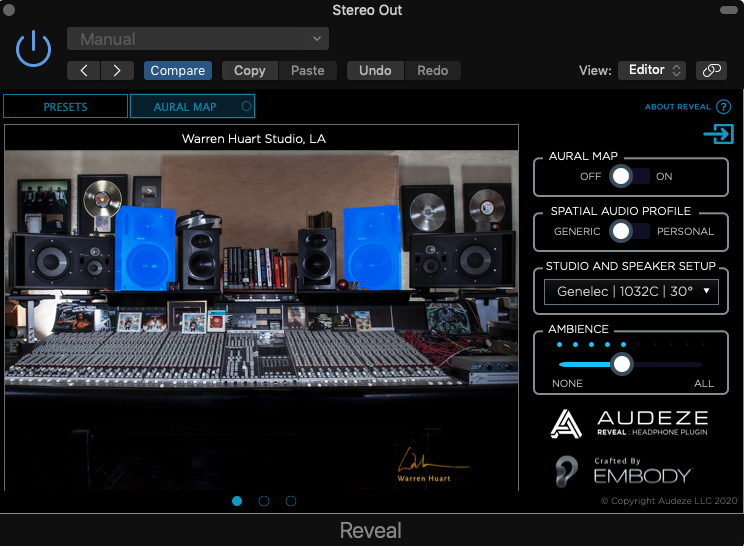Switch to the AURAL MAP tab
Viewport: 744px width, 546px height.
192,106
